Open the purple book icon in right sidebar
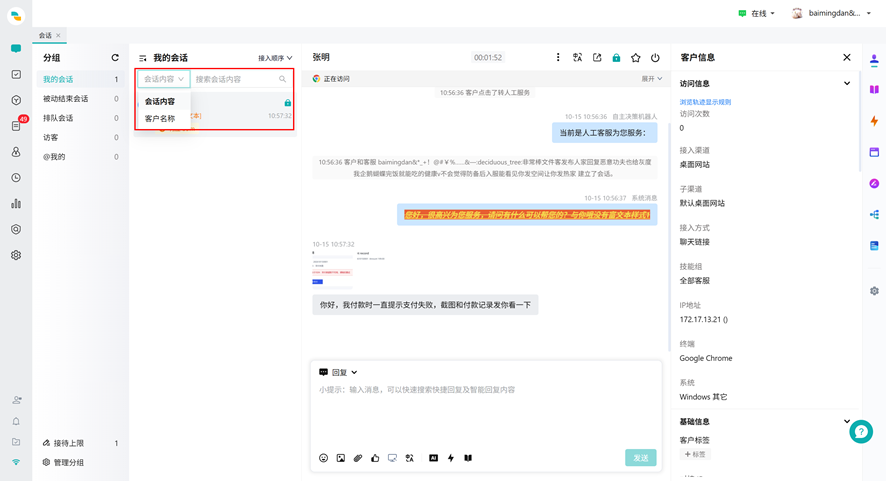Viewport: 886px width, 481px height. tap(874, 89)
